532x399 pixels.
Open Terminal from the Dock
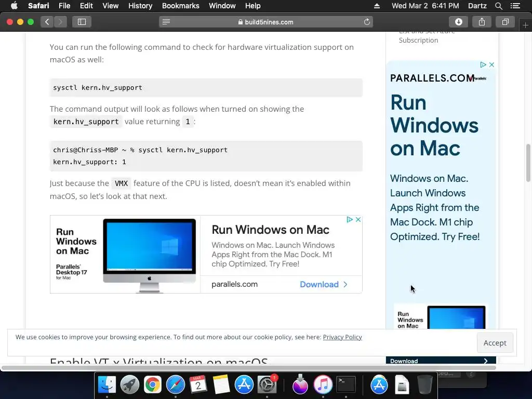coord(345,384)
